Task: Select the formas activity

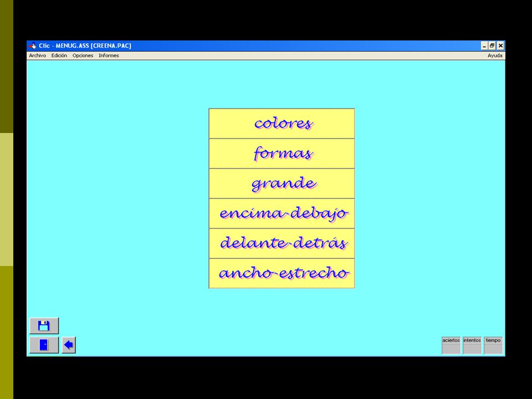Action: (282, 154)
